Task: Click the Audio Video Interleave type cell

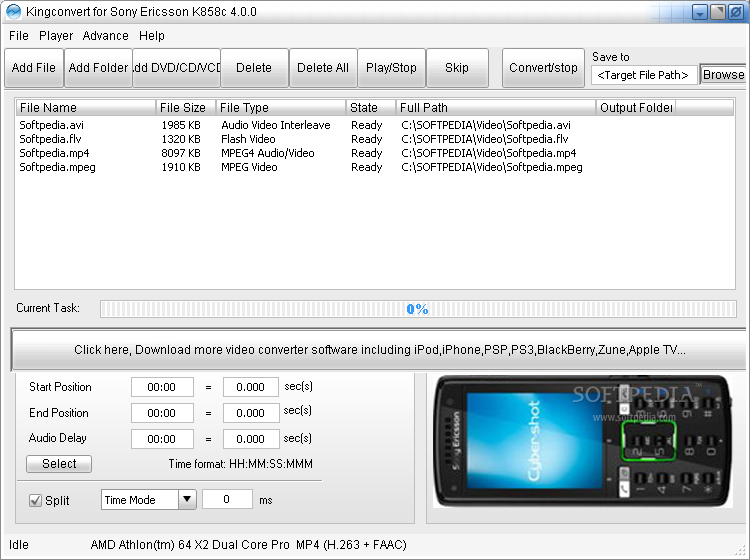Action: (276, 125)
